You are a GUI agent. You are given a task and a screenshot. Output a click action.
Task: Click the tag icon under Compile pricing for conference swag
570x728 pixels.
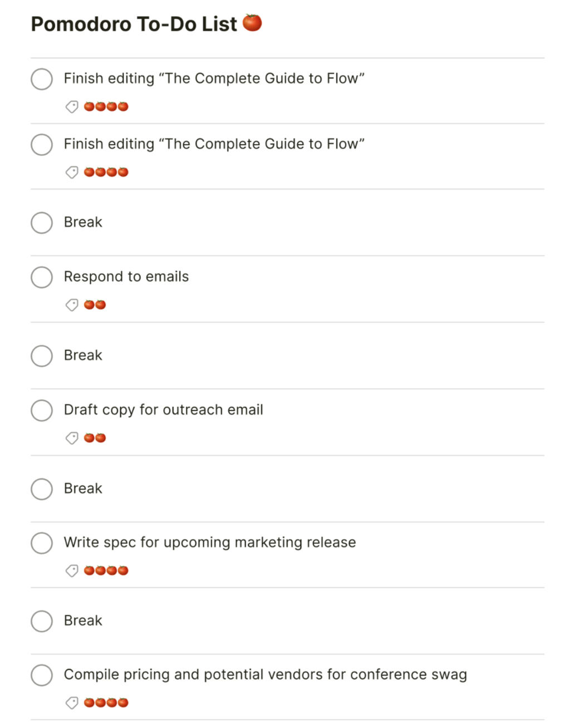point(72,702)
